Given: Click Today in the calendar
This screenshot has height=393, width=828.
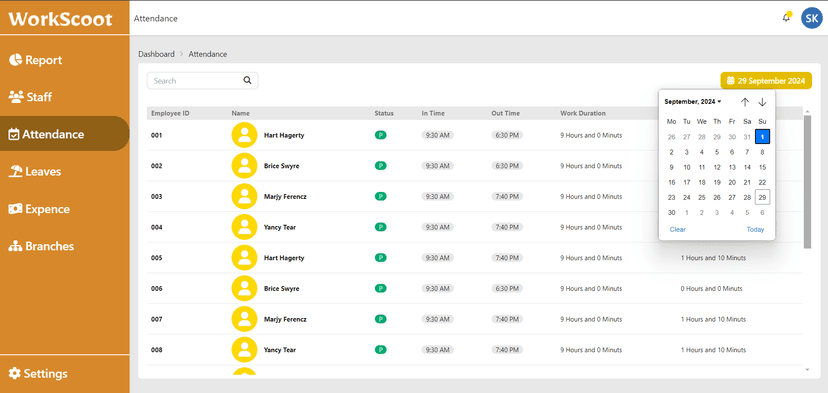Looking at the screenshot, I should (x=755, y=229).
